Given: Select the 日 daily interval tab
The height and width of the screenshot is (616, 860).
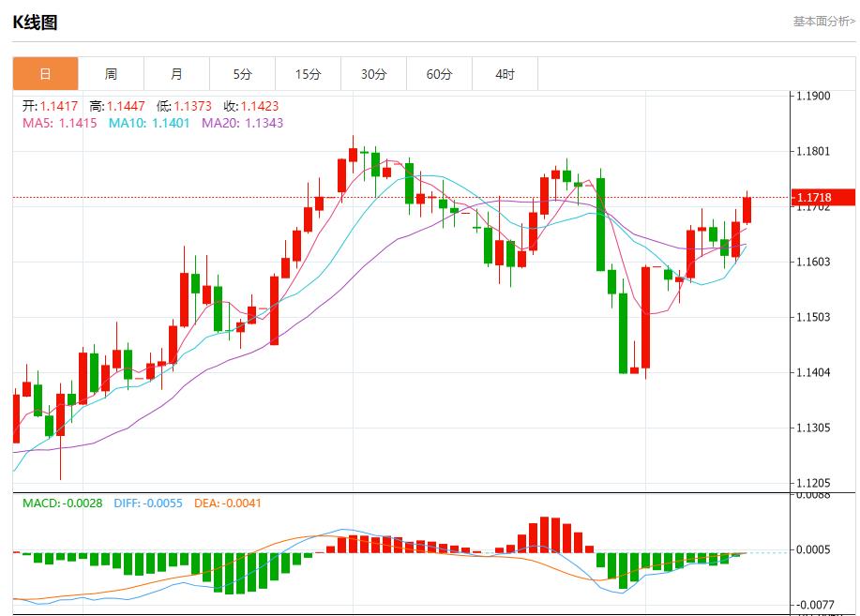Looking at the screenshot, I should 44,73.
